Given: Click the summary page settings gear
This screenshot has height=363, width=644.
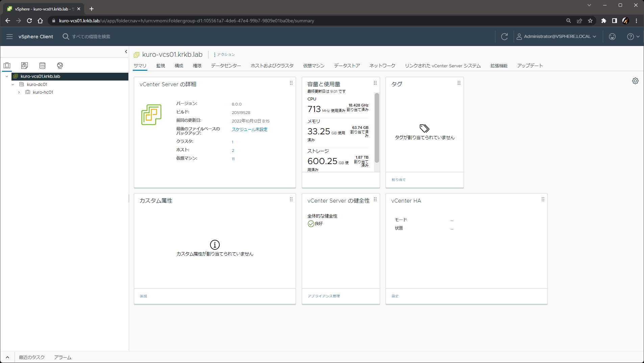Looking at the screenshot, I should [x=635, y=81].
